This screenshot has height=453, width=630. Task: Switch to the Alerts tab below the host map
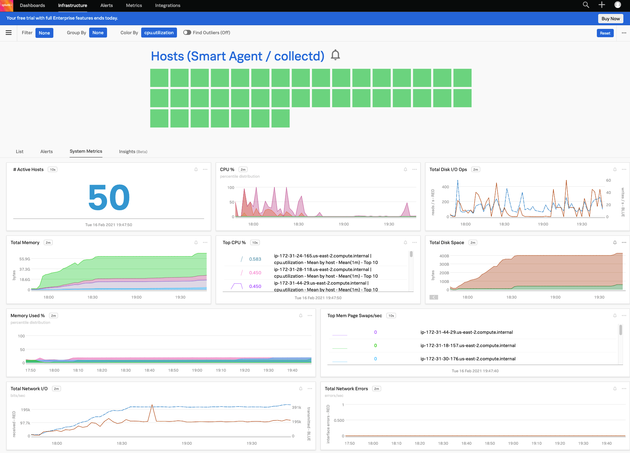pos(47,152)
